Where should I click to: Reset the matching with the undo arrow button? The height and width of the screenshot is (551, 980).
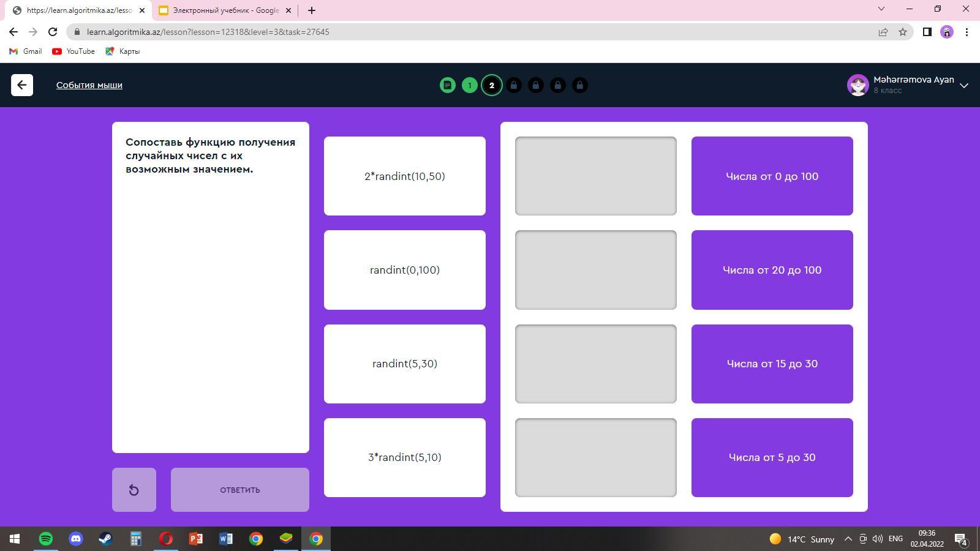pos(134,490)
